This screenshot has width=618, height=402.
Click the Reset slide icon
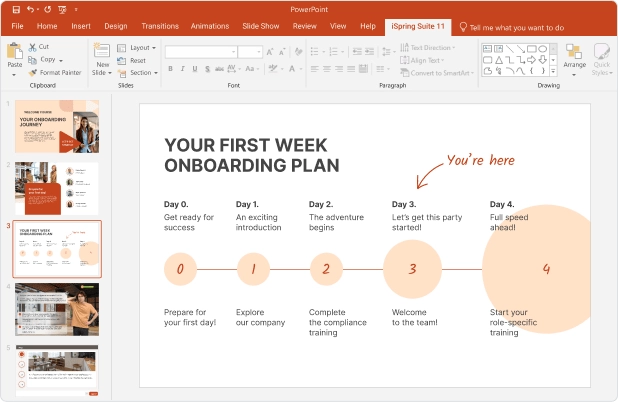click(x=122, y=60)
